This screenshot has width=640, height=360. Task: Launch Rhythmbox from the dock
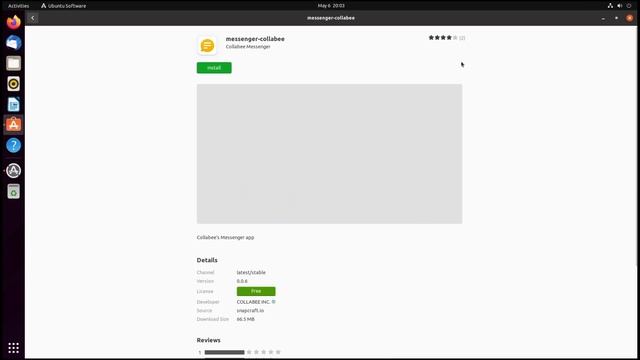point(13,84)
